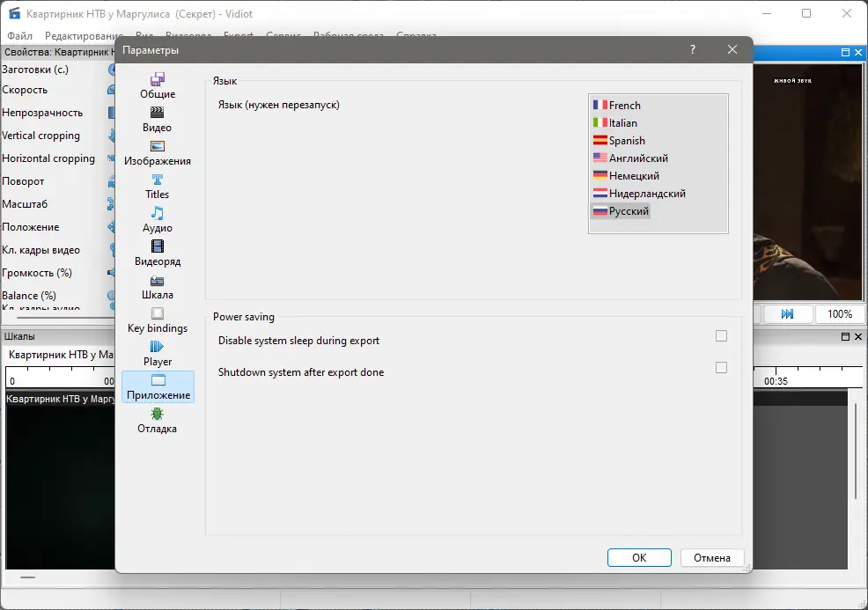This screenshot has width=868, height=610.
Task: Click the video preview thumbnail
Action: click(808, 183)
